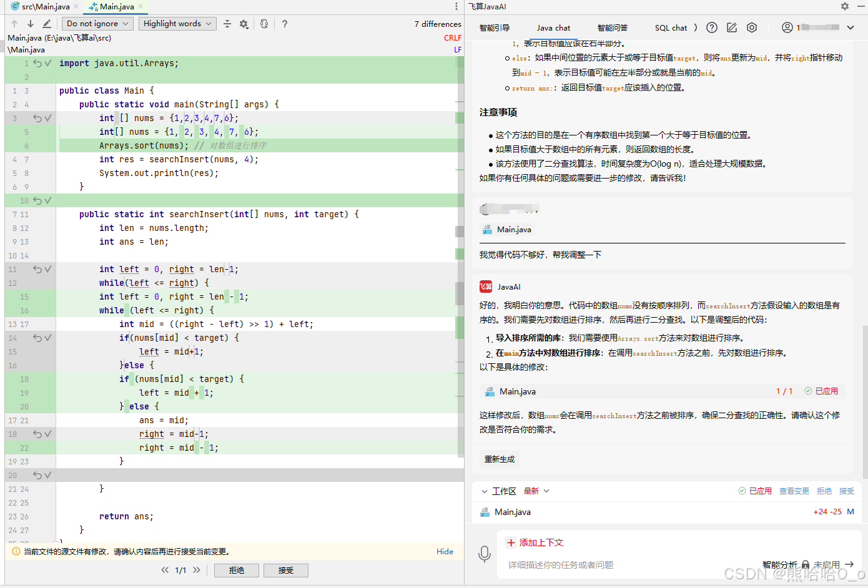Click the 接受 button below diff

[286, 570]
